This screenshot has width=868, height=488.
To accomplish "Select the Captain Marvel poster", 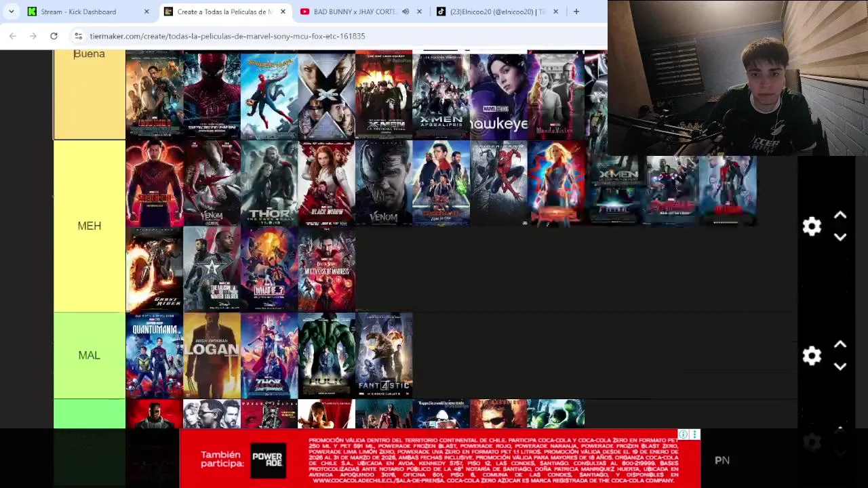I will point(555,183).
